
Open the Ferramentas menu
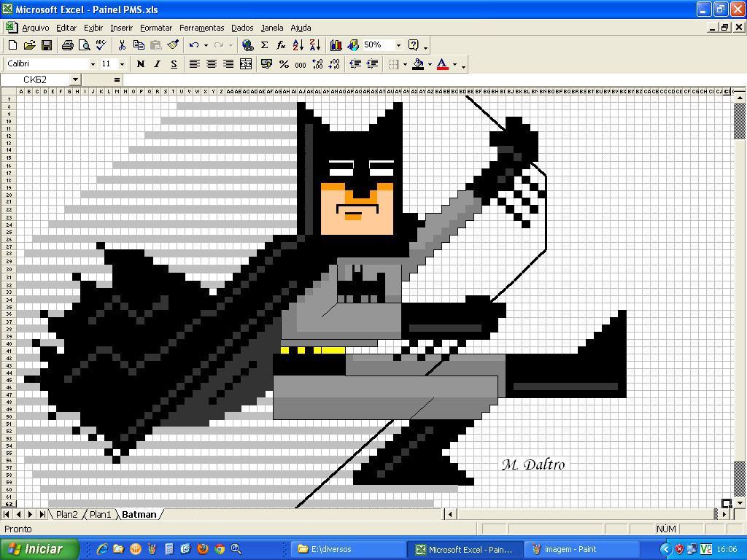(x=201, y=28)
